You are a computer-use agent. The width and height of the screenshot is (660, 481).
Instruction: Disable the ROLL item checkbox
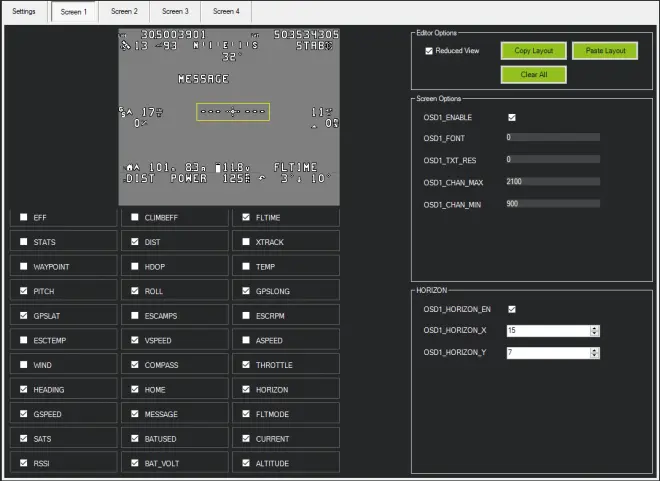click(135, 291)
